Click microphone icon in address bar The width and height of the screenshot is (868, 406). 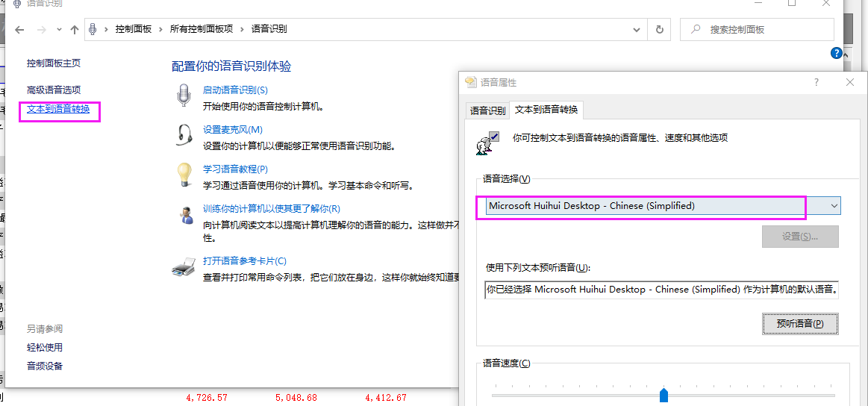coord(93,29)
